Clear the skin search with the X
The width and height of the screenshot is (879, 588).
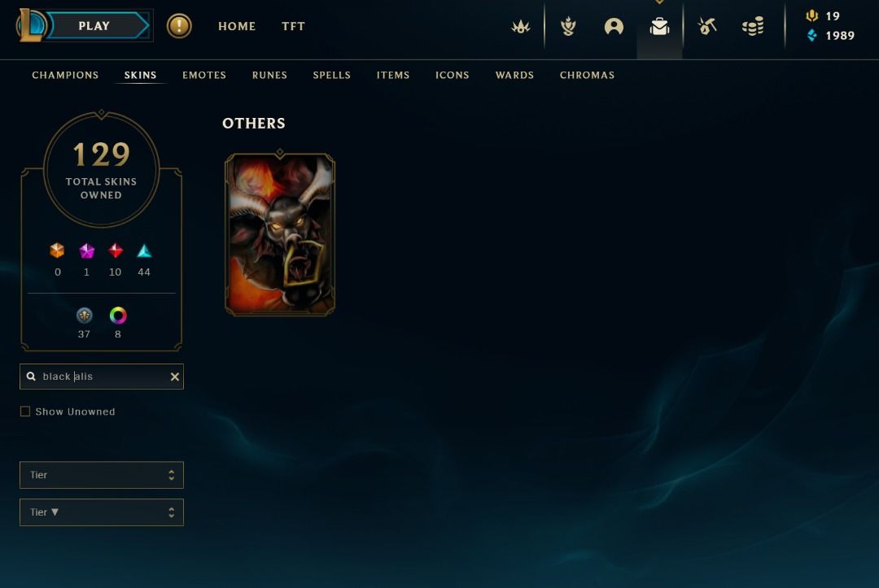tap(174, 377)
